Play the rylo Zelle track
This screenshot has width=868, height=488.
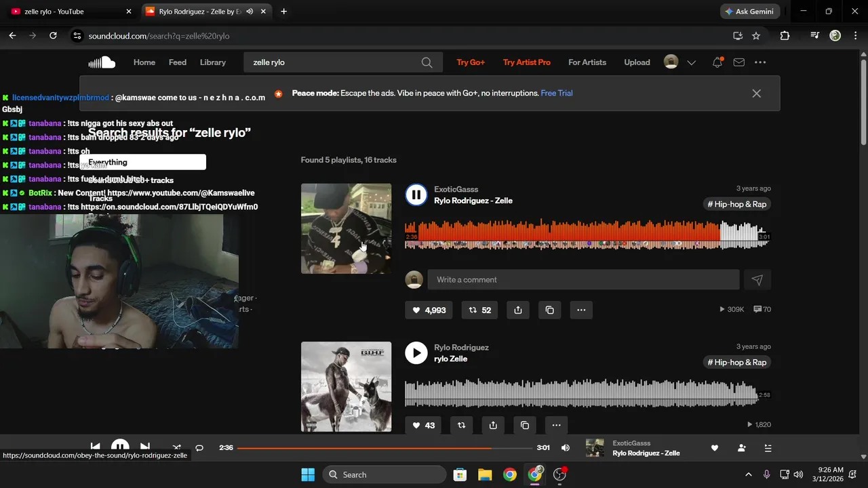416,353
